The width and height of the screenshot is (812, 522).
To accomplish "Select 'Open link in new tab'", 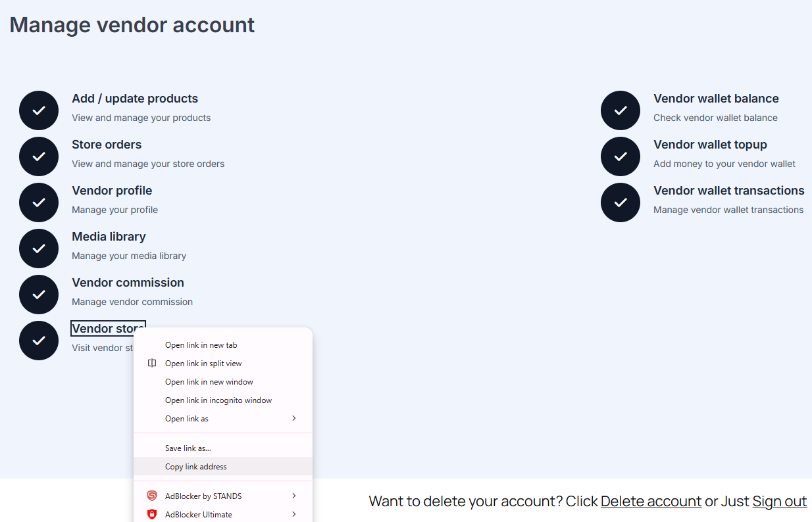I will (x=201, y=345).
